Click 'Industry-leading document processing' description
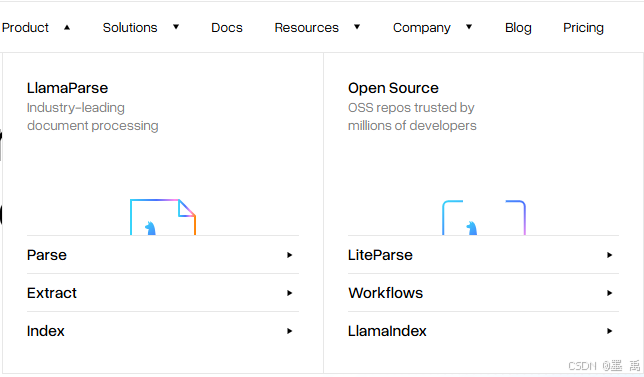 click(x=92, y=117)
